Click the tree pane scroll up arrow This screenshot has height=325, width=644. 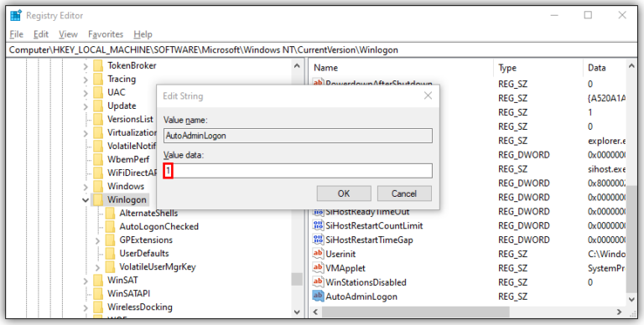pos(297,65)
